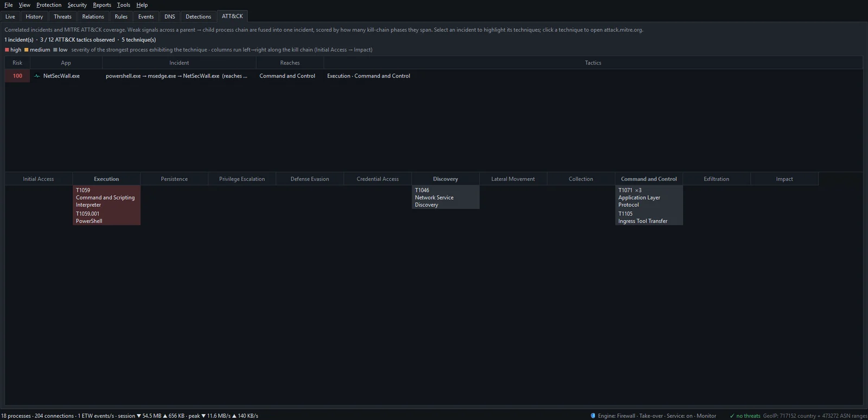Sort incidents by the App column header
The width and height of the screenshot is (868, 420).
[66, 63]
